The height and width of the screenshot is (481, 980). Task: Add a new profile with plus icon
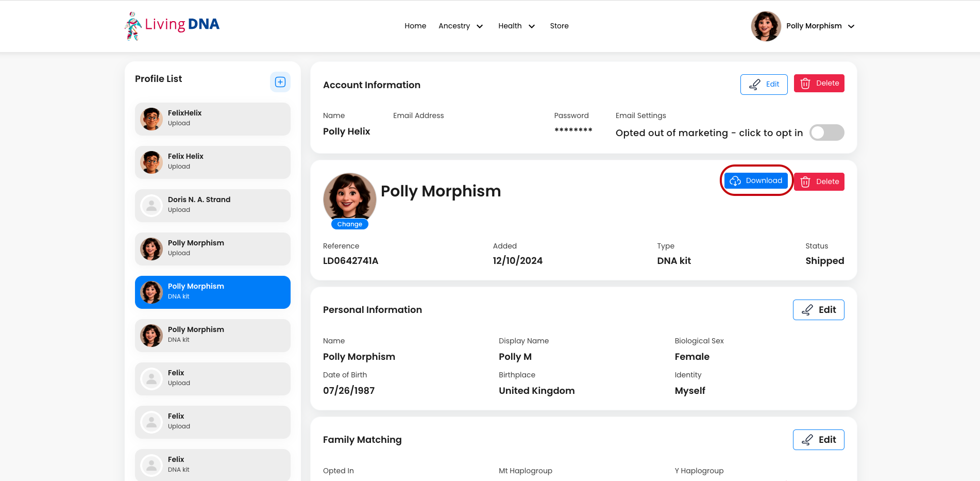coord(280,82)
